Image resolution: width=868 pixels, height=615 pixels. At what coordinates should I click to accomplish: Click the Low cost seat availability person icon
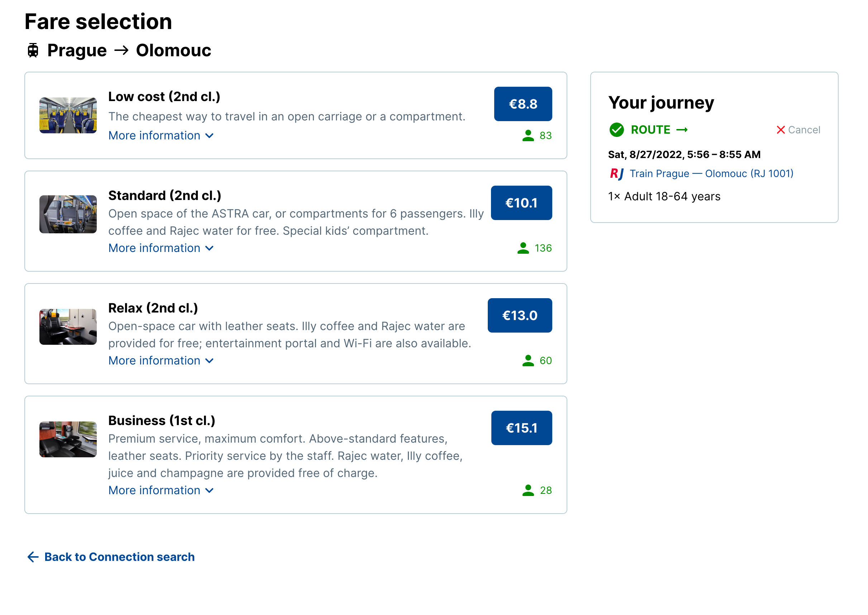point(528,135)
